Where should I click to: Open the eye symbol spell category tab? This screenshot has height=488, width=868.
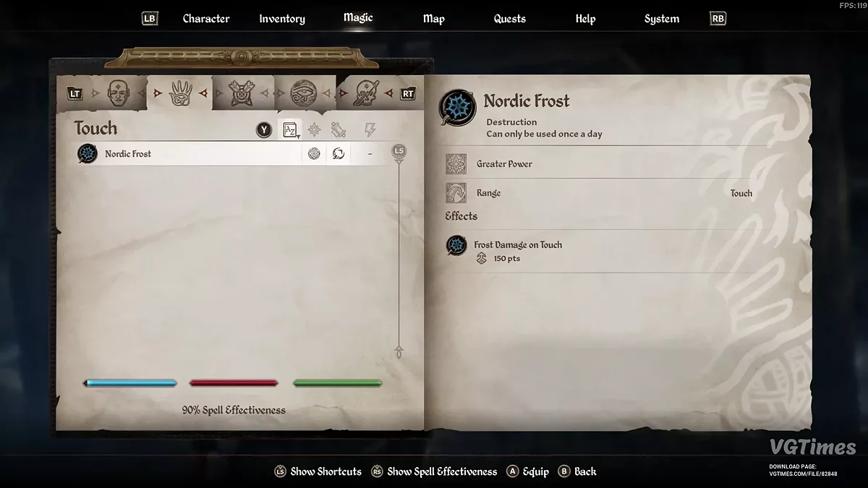click(304, 94)
